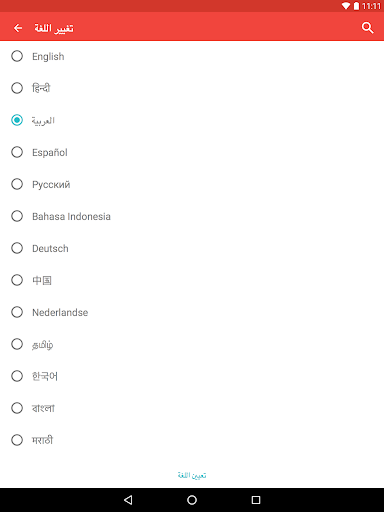Choose the Chinese 中国 option
The width and height of the screenshot is (384, 512).
point(17,280)
